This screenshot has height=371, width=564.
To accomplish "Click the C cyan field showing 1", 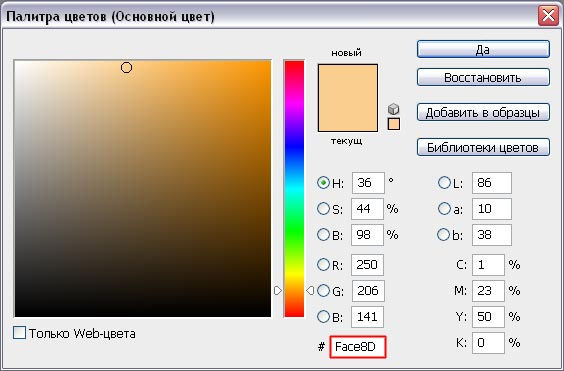I will [x=488, y=265].
